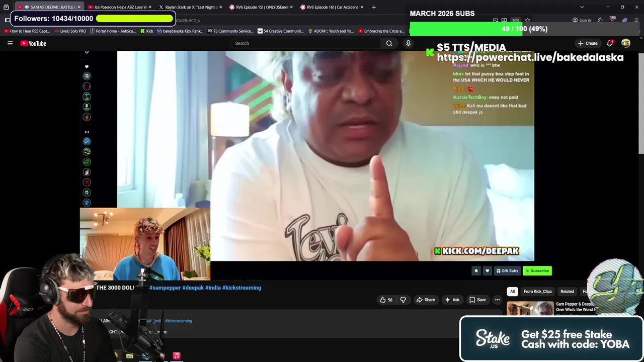This screenshot has width=644, height=362.
Task: Click the browser vertical scrollbar
Action: click(640, 103)
